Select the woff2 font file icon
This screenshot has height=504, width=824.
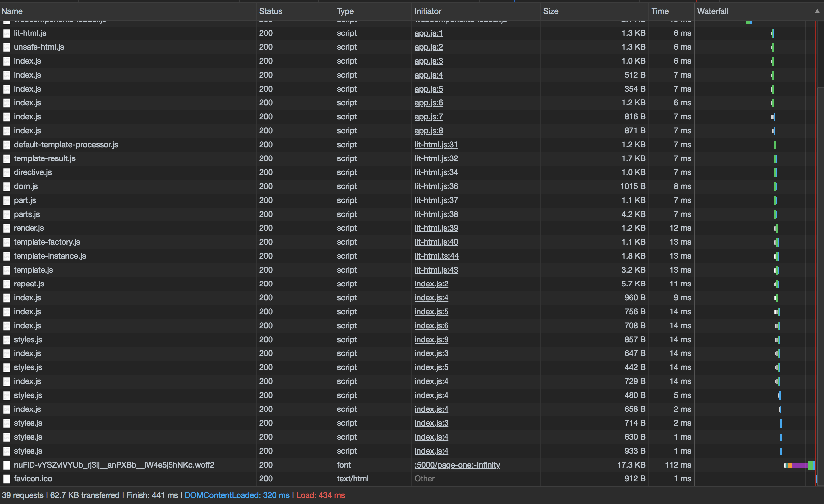coord(7,465)
